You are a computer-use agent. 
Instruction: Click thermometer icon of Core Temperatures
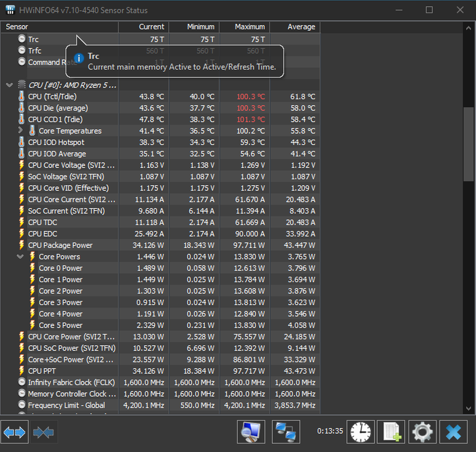coord(32,131)
